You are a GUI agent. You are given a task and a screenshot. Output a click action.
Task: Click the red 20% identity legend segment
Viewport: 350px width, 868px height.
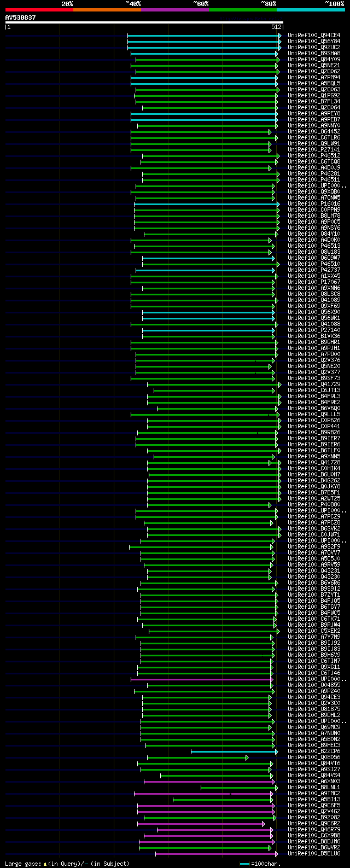pyautogui.click(x=39, y=10)
